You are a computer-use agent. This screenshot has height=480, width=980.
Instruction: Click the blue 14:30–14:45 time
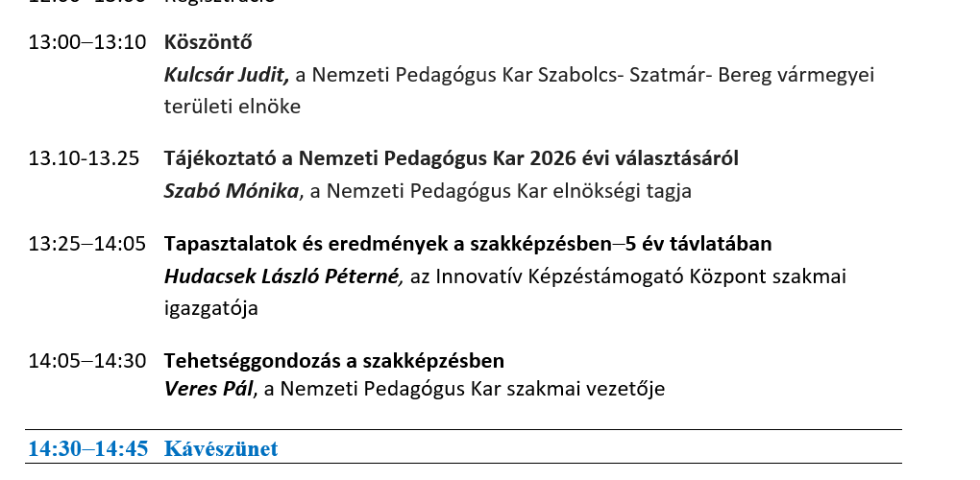[x=87, y=448]
